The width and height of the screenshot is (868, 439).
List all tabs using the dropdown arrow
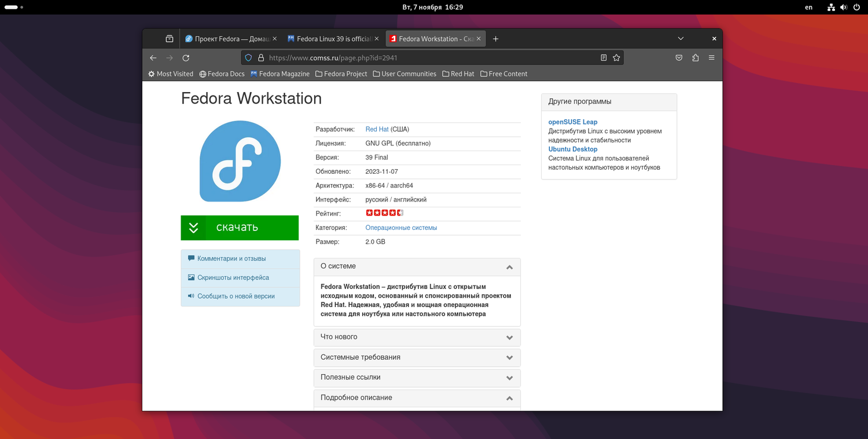pyautogui.click(x=681, y=39)
